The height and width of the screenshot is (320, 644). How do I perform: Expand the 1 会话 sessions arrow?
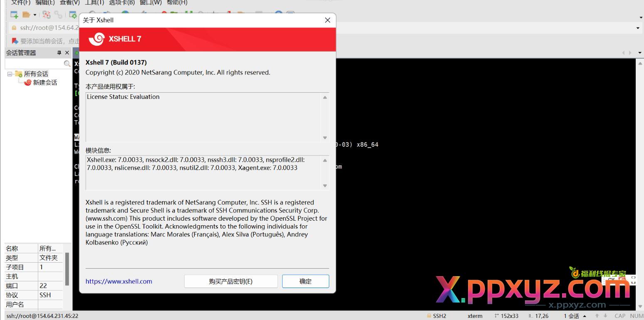pos(585,316)
